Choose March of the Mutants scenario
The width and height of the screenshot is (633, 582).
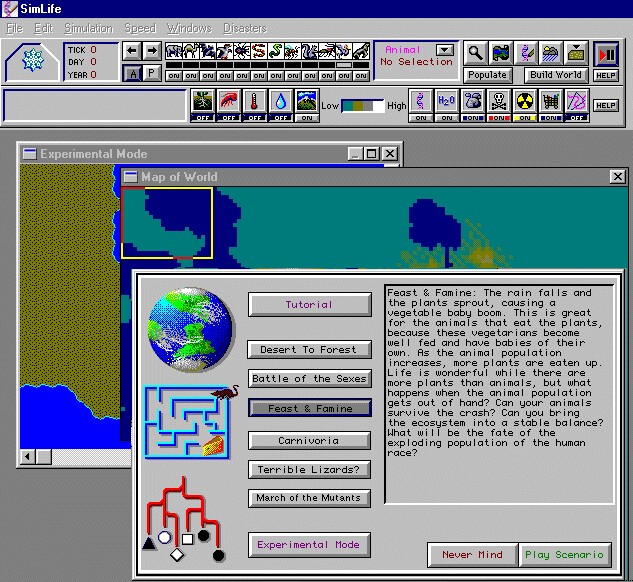point(309,498)
